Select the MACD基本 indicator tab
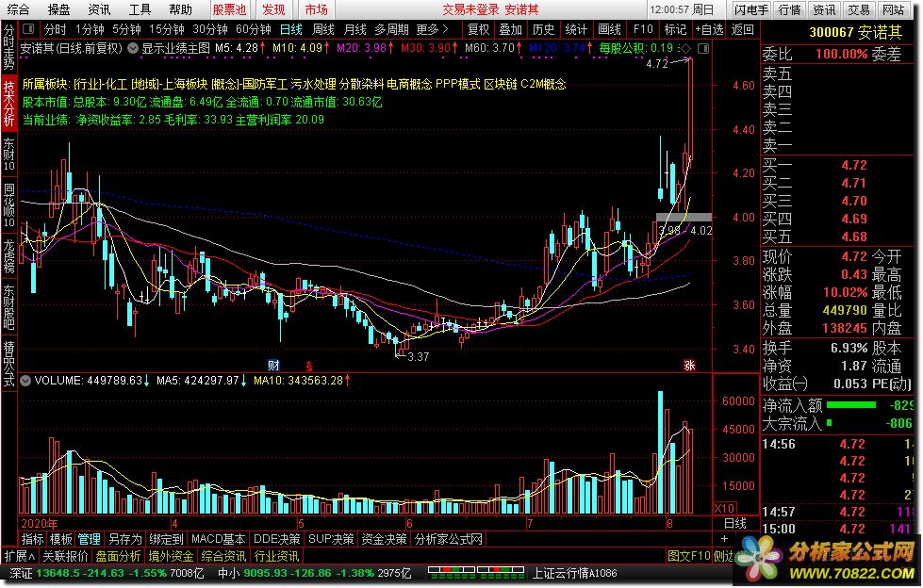The image size is (923, 588). (x=218, y=539)
